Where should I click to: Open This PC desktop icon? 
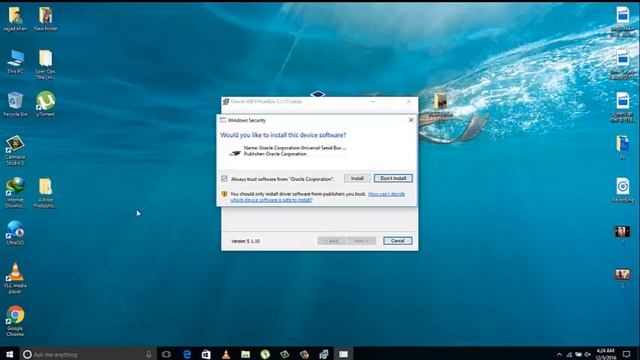[x=15, y=62]
